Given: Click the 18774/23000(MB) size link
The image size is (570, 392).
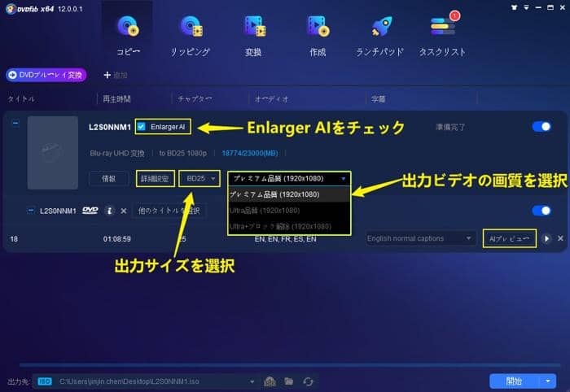Looking at the screenshot, I should pos(250,153).
